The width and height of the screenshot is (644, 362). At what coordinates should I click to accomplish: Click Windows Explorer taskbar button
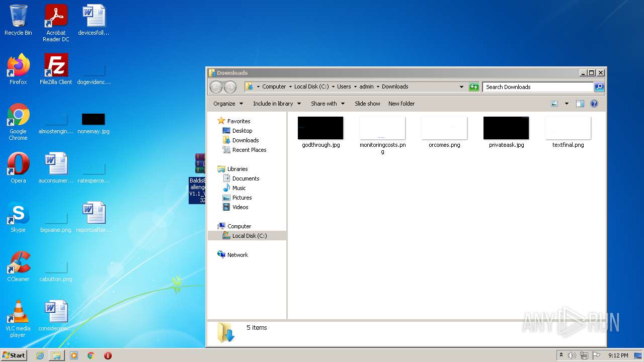tap(57, 355)
